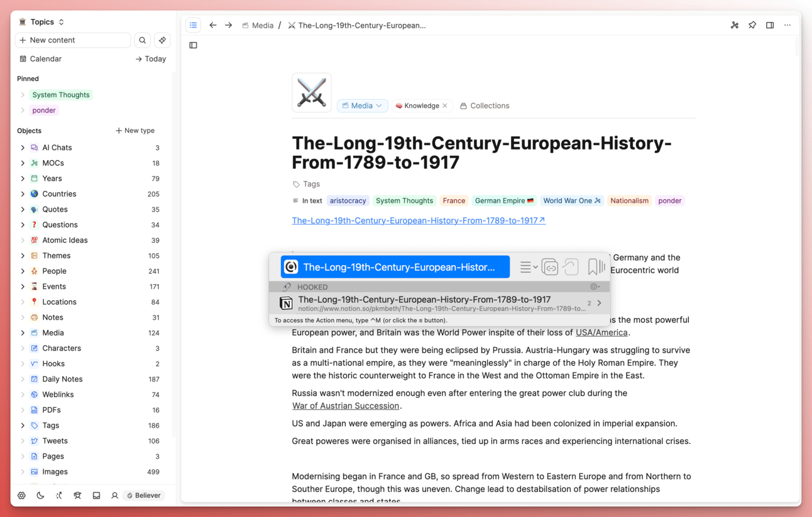Viewport: 812px width, 517px height.
Task: Open the inbox tray icon in bottom bar
Action: click(x=96, y=496)
